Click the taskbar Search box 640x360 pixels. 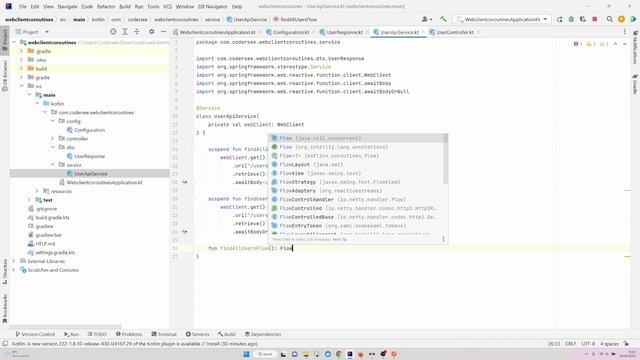point(265,354)
